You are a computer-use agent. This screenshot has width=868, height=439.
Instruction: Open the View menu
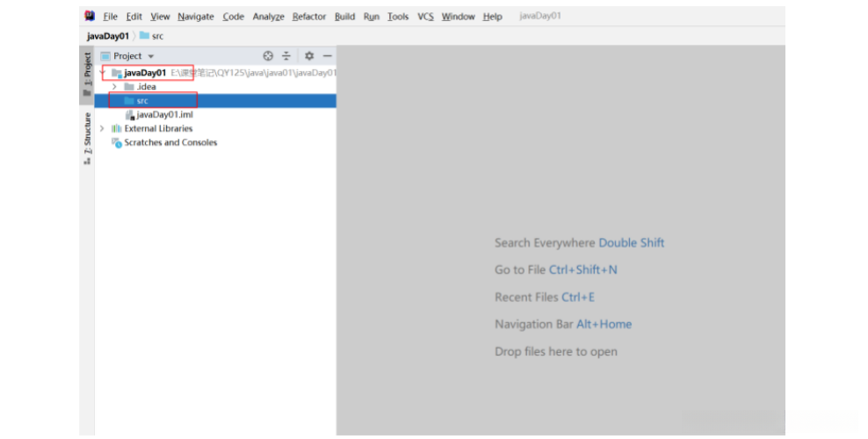click(x=160, y=17)
